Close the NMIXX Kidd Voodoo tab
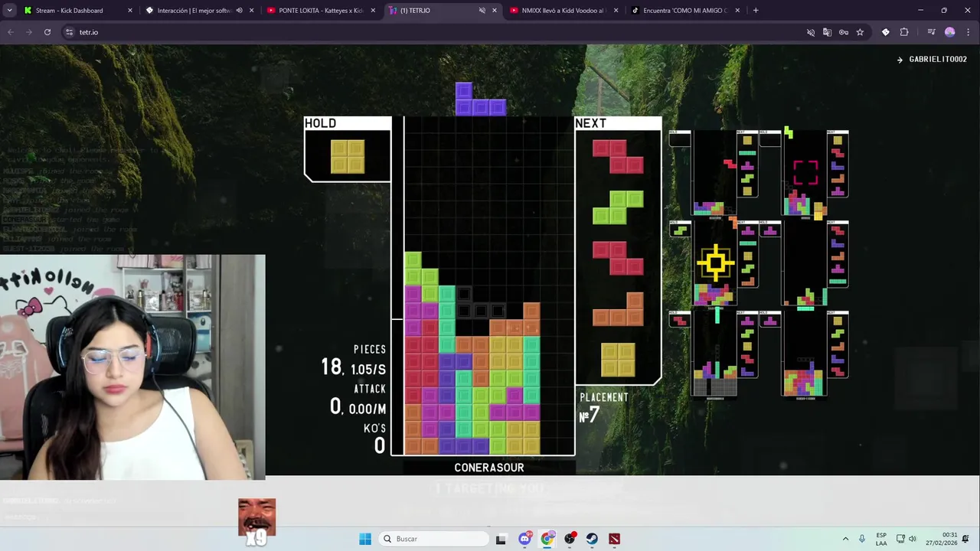The height and width of the screenshot is (551, 980). (x=616, y=11)
